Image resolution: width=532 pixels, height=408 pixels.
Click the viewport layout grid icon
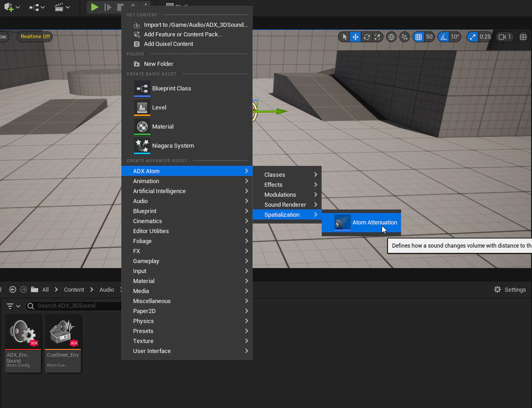pos(523,37)
